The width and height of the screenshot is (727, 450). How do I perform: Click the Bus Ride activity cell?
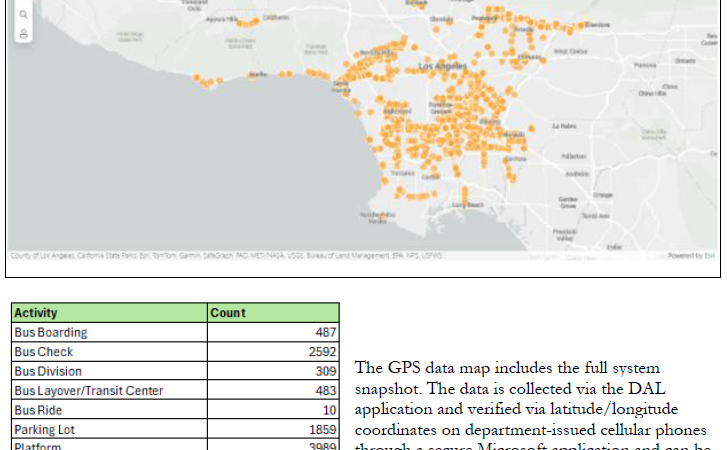[109, 410]
